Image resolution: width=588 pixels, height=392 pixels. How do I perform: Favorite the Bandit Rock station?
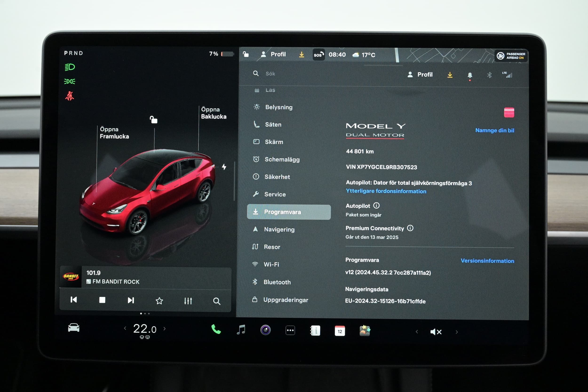pyautogui.click(x=159, y=301)
